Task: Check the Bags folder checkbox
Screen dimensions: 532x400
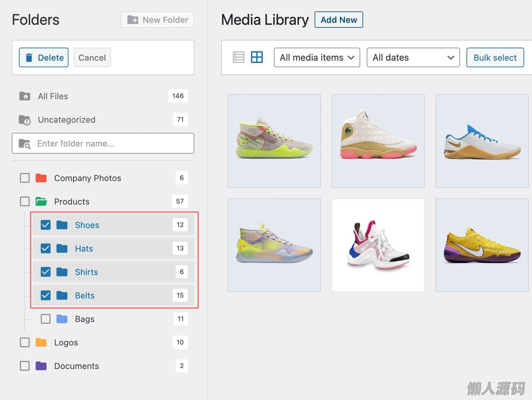Action: [x=46, y=319]
